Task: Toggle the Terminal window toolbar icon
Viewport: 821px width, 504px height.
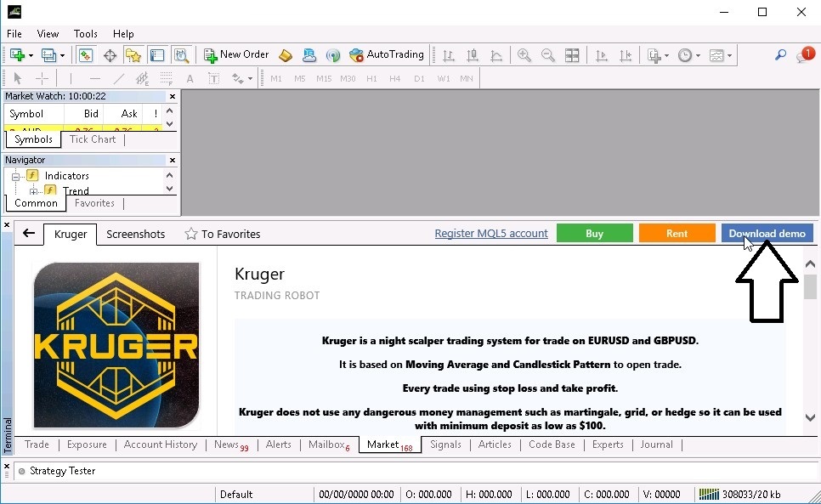Action: [x=157, y=55]
